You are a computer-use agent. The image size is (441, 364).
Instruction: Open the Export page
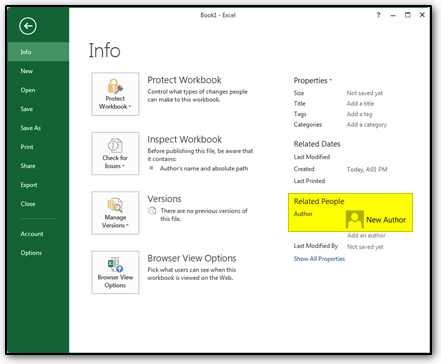point(38,185)
